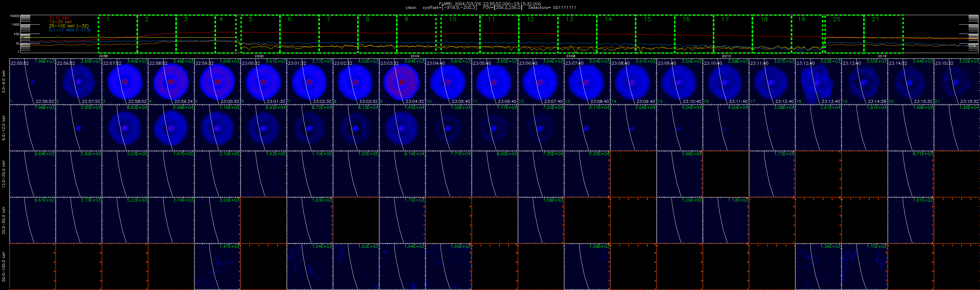Open 12.0-25.0 keV image labeled 2.10E+05

[217, 174]
